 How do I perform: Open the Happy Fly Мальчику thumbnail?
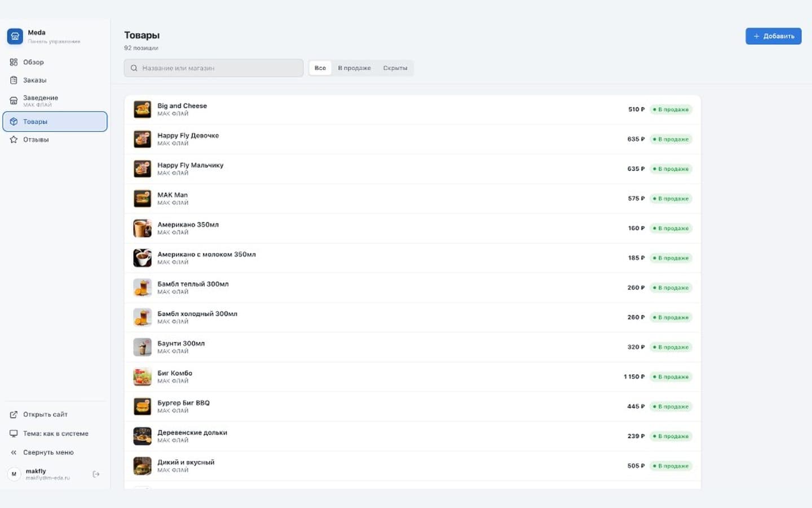click(x=142, y=169)
